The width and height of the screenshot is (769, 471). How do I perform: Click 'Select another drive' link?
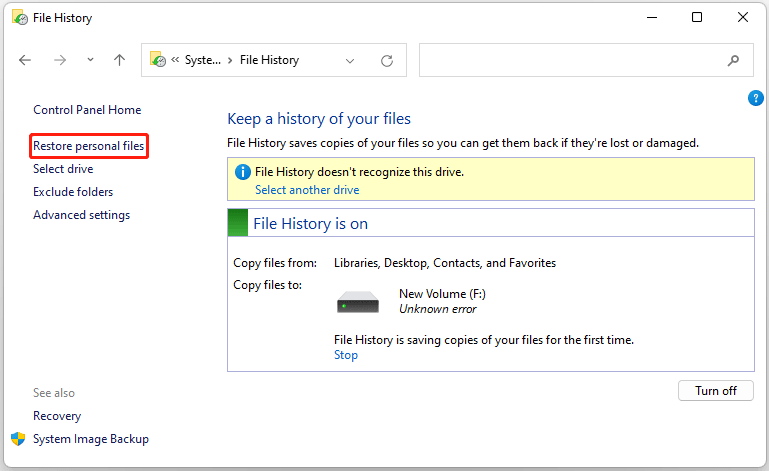(307, 190)
